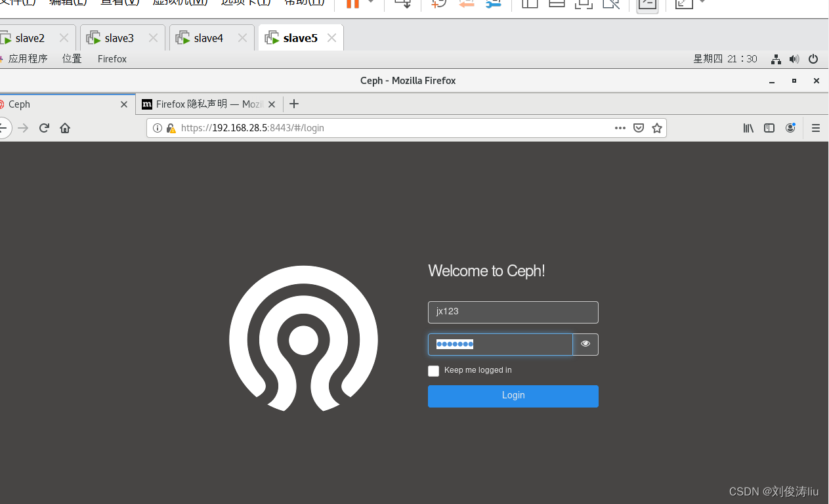Save page to Pocket

pyautogui.click(x=639, y=128)
